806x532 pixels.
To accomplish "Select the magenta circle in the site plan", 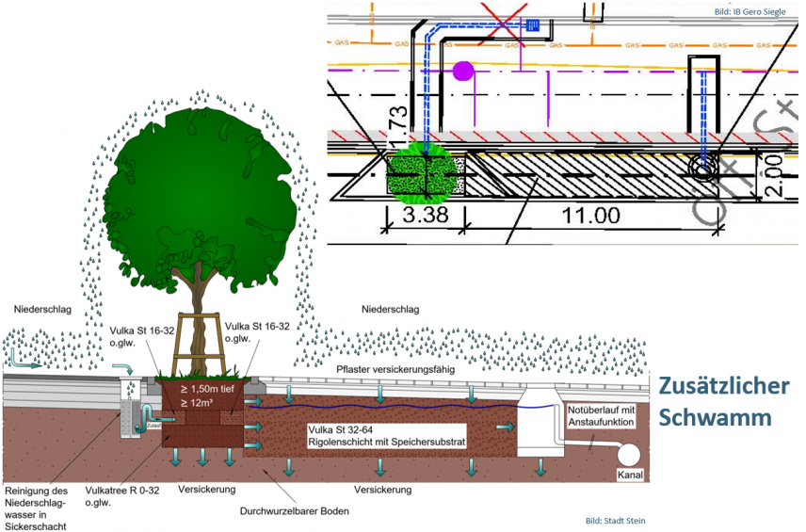I will [x=462, y=70].
